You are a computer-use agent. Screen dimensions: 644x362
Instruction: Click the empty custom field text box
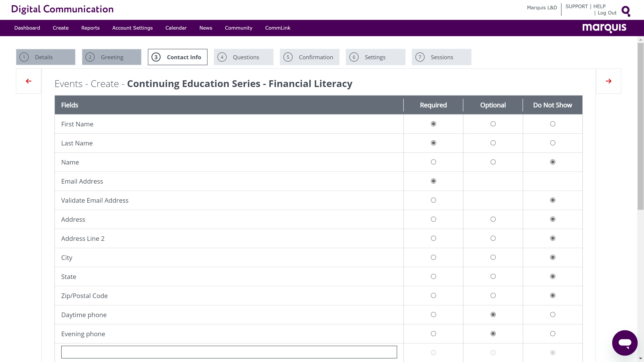[x=229, y=352]
